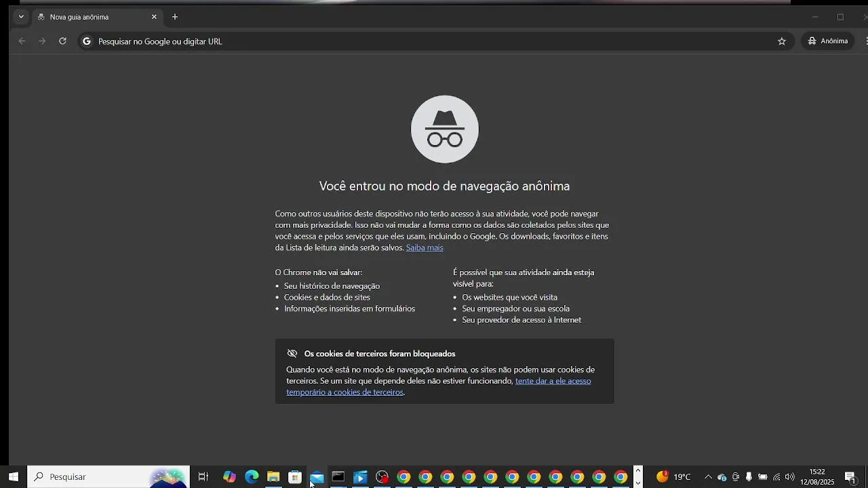Click the temporary third-party cookies access link
This screenshot has height=488, width=868.
click(439, 386)
